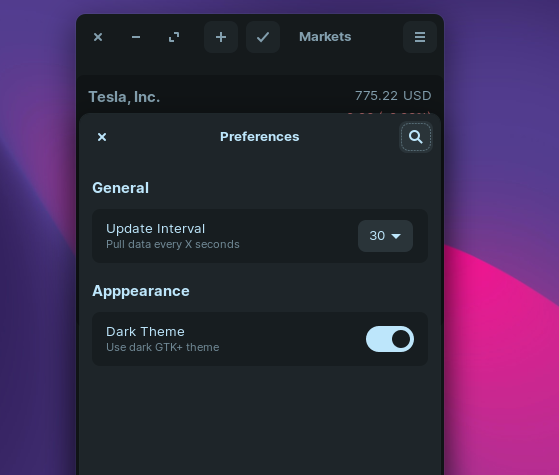Viewport: 559px width, 475px height.
Task: Click the Preferences panel title
Action: (260, 137)
